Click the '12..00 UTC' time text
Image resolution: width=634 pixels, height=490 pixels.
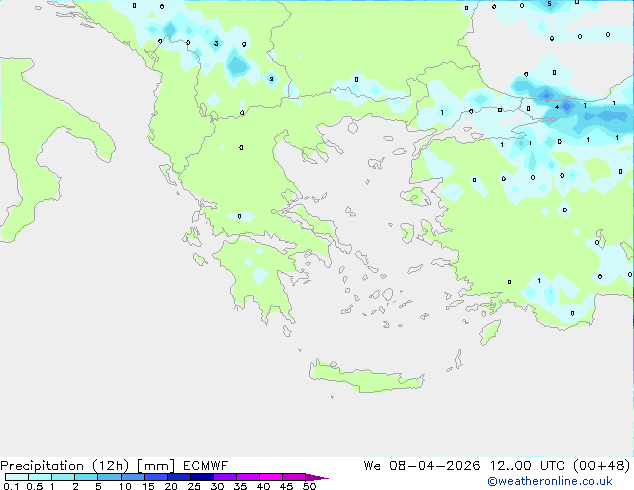526,466
